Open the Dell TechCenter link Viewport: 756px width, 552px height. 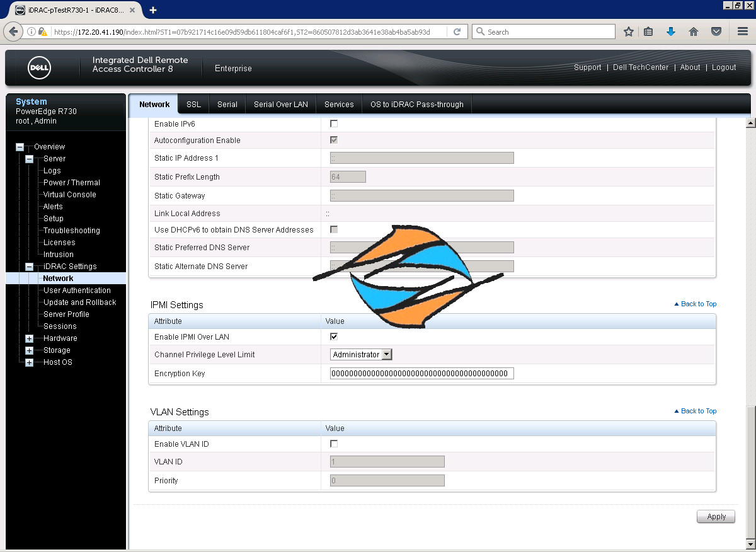click(x=641, y=67)
